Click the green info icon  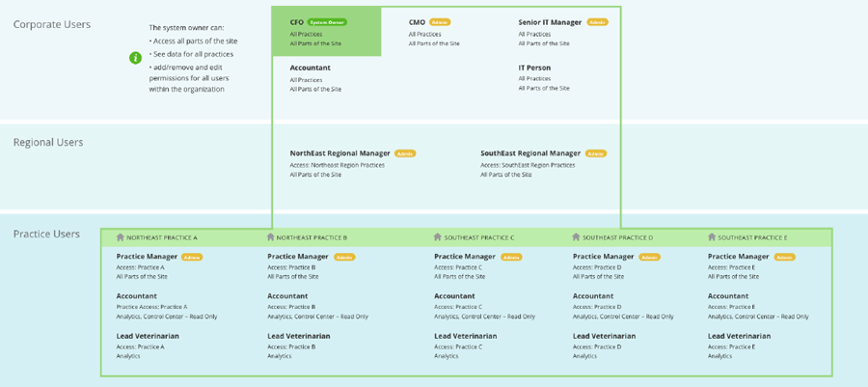tap(136, 58)
